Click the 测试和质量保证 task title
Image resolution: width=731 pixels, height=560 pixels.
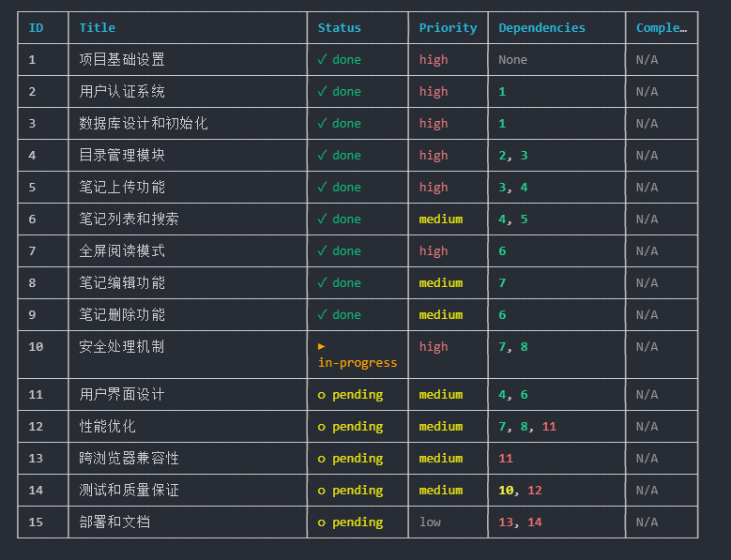pos(129,491)
